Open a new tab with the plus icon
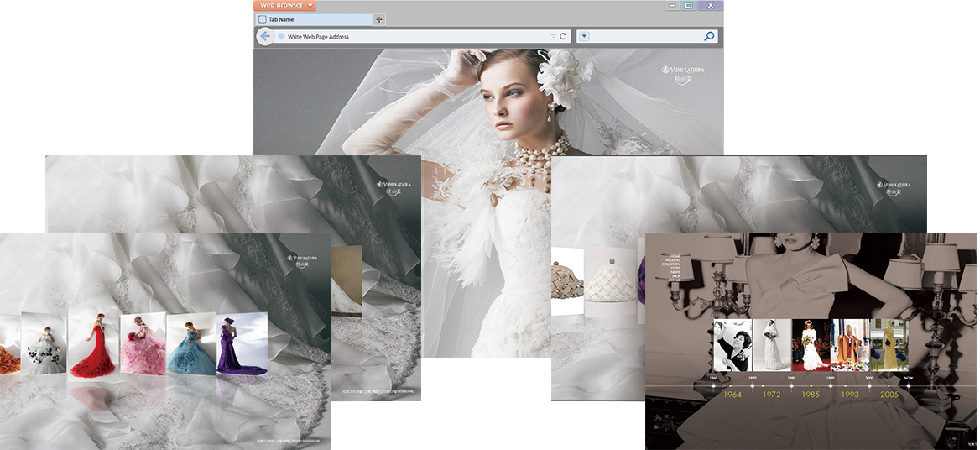This screenshot has width=980, height=450. (378, 19)
